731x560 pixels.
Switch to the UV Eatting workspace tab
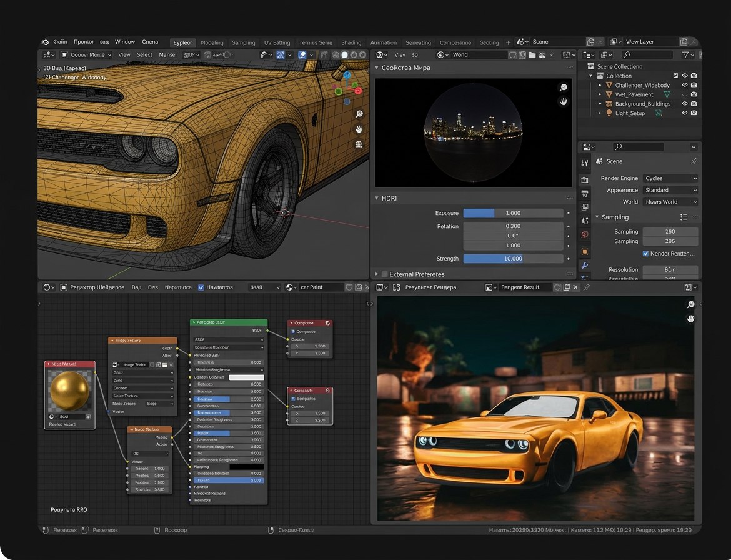tap(277, 43)
